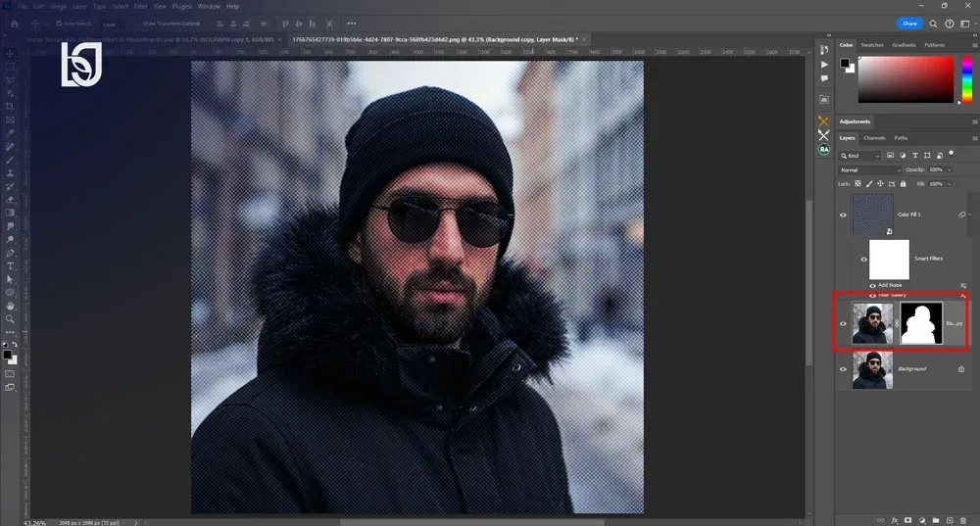Click the foreground color swatch in Color panel
The height and width of the screenshot is (526, 980).
coord(845,63)
